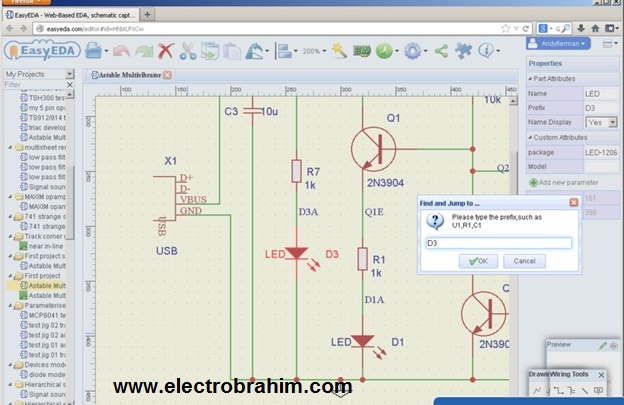Click OK in the Find dialog
624x405 pixels.
(478, 261)
